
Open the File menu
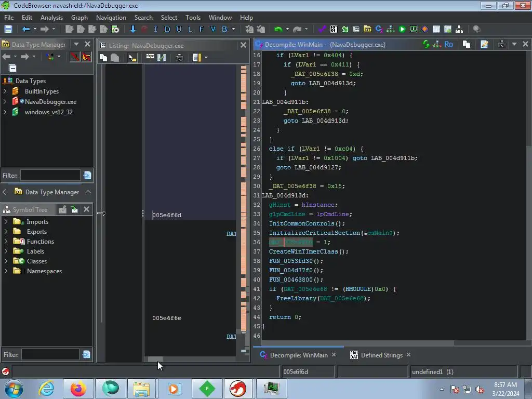coord(9,18)
